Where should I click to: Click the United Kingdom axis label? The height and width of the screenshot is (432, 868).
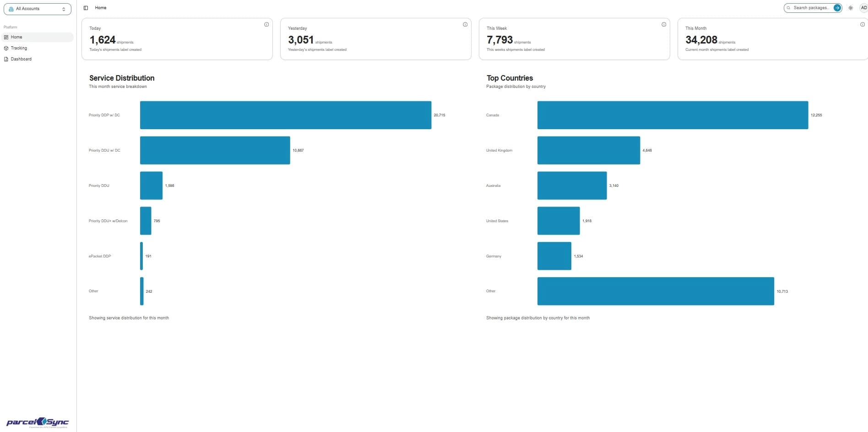click(499, 150)
